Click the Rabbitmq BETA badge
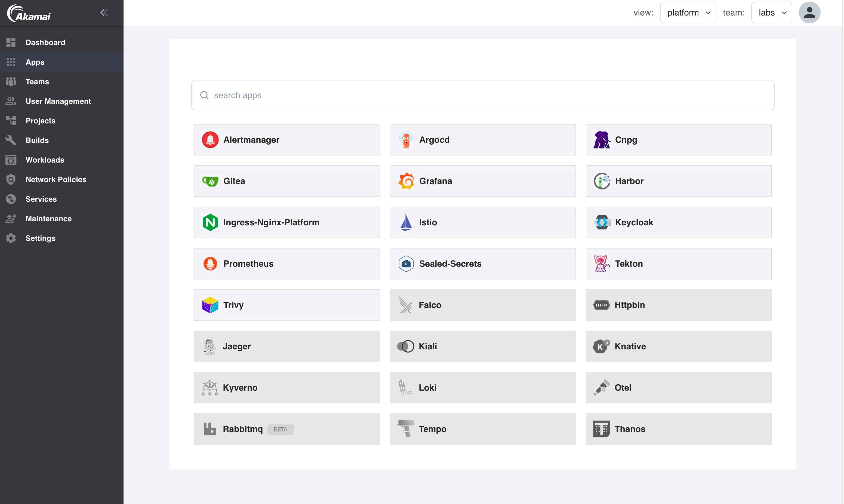 pyautogui.click(x=281, y=429)
